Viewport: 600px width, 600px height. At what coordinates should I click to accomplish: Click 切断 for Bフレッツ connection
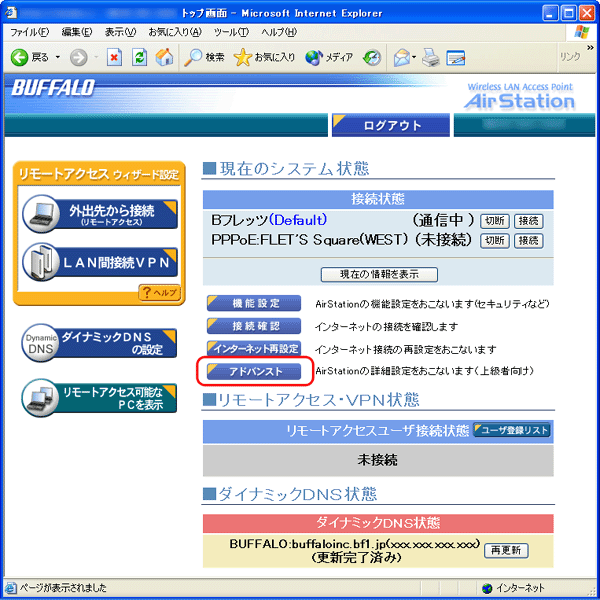[494, 221]
